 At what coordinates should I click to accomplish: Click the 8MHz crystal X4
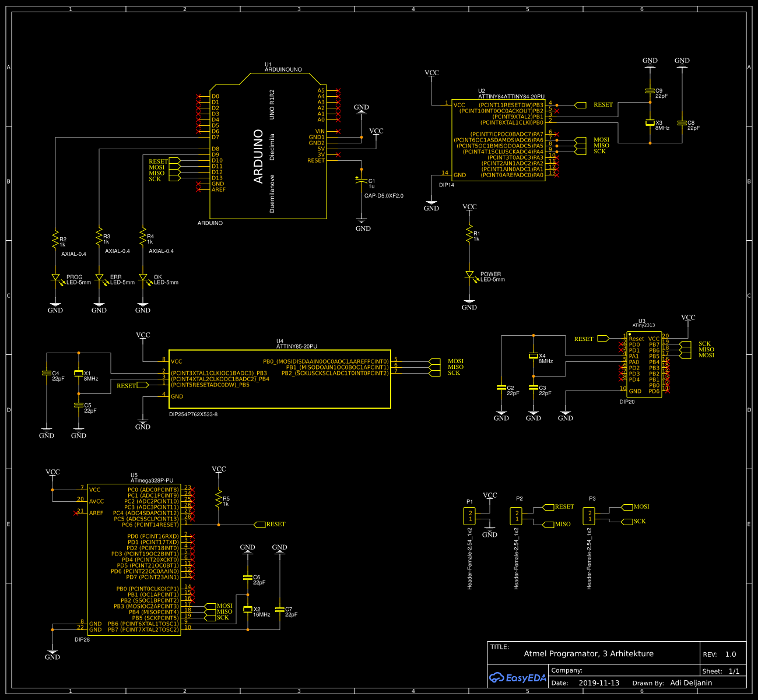pos(534,356)
